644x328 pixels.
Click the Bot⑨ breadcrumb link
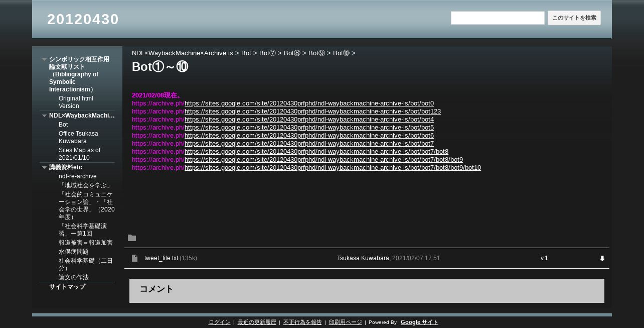[x=316, y=53]
